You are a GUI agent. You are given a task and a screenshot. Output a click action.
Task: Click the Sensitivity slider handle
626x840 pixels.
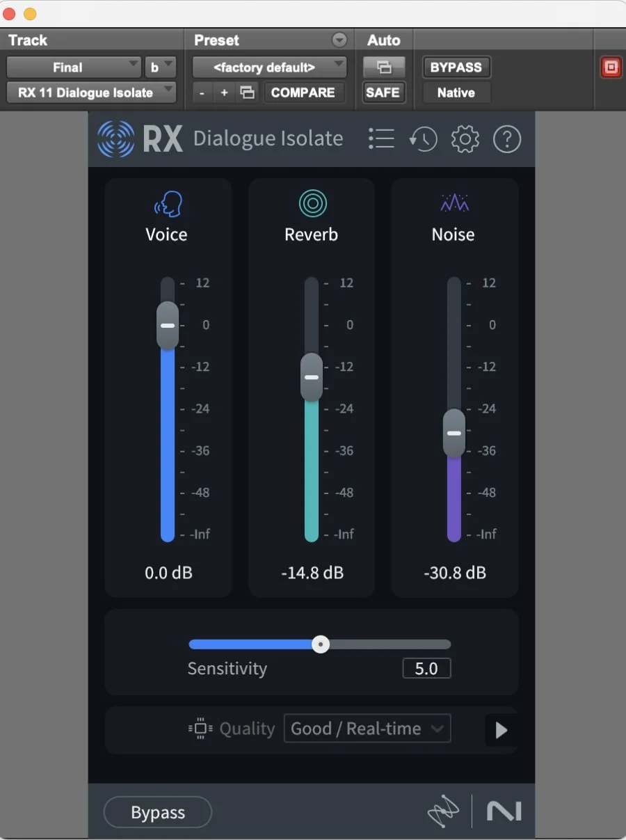(x=321, y=644)
